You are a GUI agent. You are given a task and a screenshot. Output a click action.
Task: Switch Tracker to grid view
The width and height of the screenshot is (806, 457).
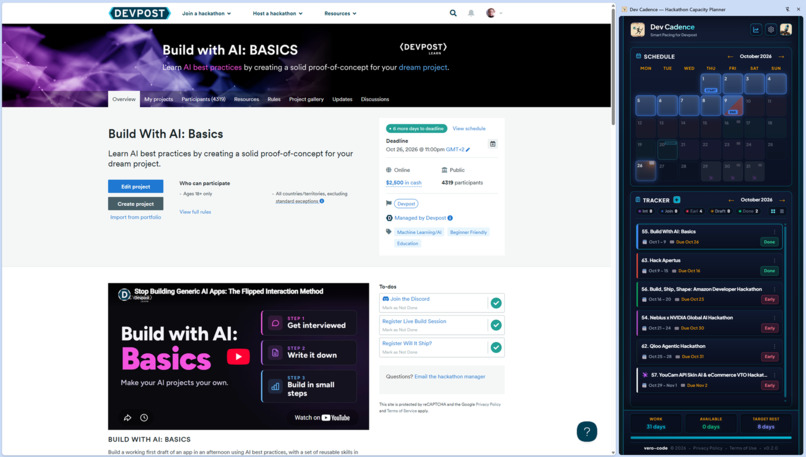tap(773, 211)
